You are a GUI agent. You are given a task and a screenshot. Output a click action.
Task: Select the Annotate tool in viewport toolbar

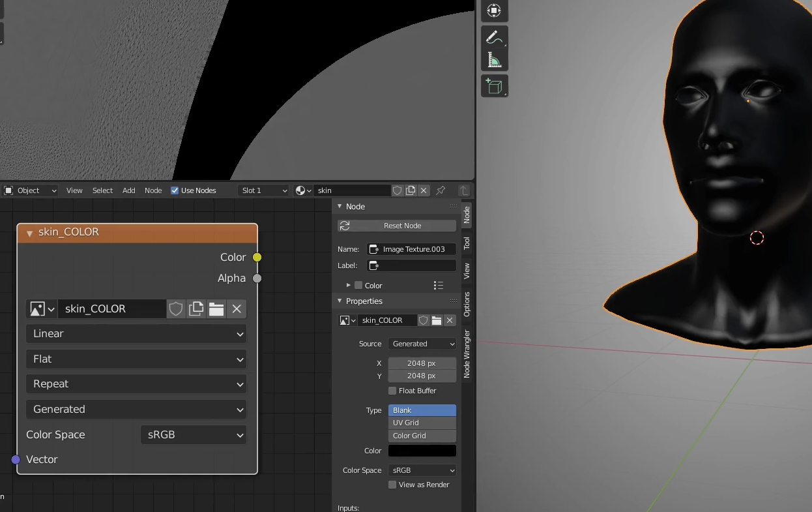point(494,37)
